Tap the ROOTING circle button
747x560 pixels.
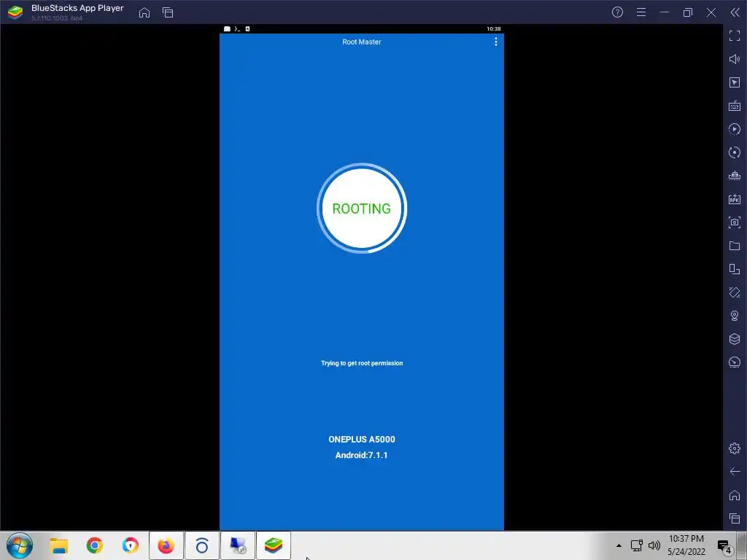362,208
